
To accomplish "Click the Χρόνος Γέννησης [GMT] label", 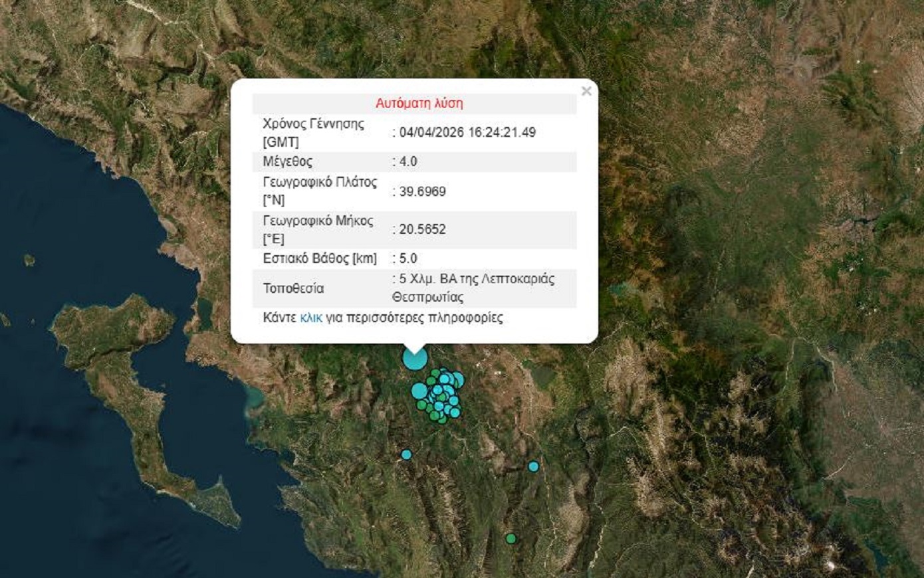I will [312, 129].
